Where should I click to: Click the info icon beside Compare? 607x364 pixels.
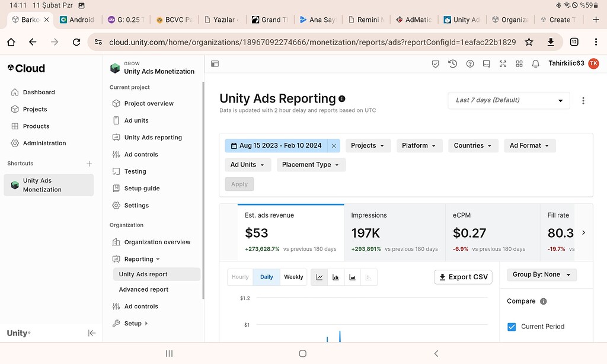coord(544,301)
